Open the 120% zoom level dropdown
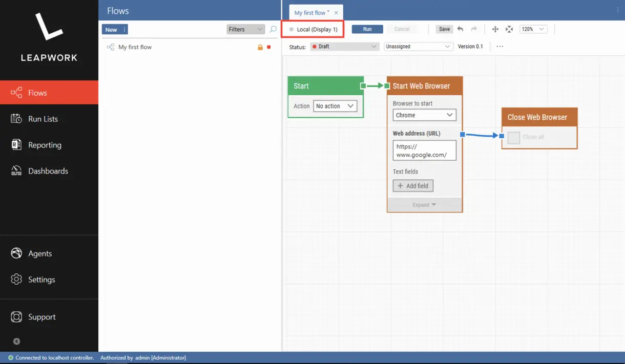 (x=533, y=29)
